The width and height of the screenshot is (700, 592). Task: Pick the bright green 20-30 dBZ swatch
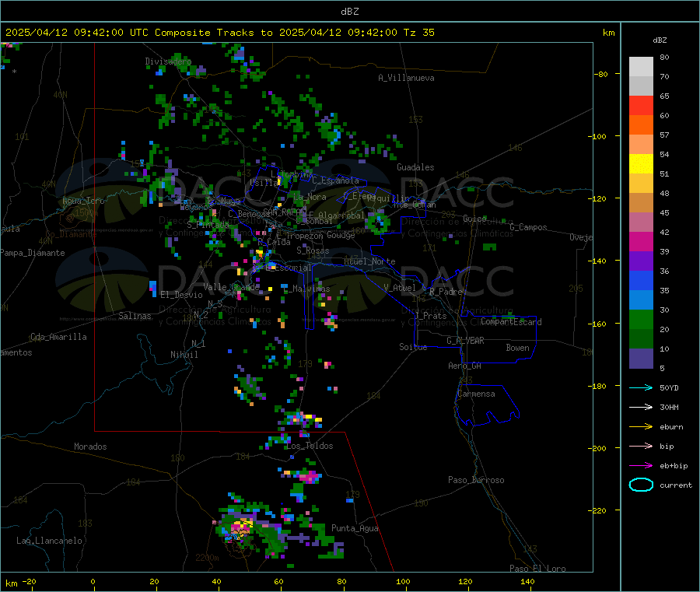tap(641, 320)
